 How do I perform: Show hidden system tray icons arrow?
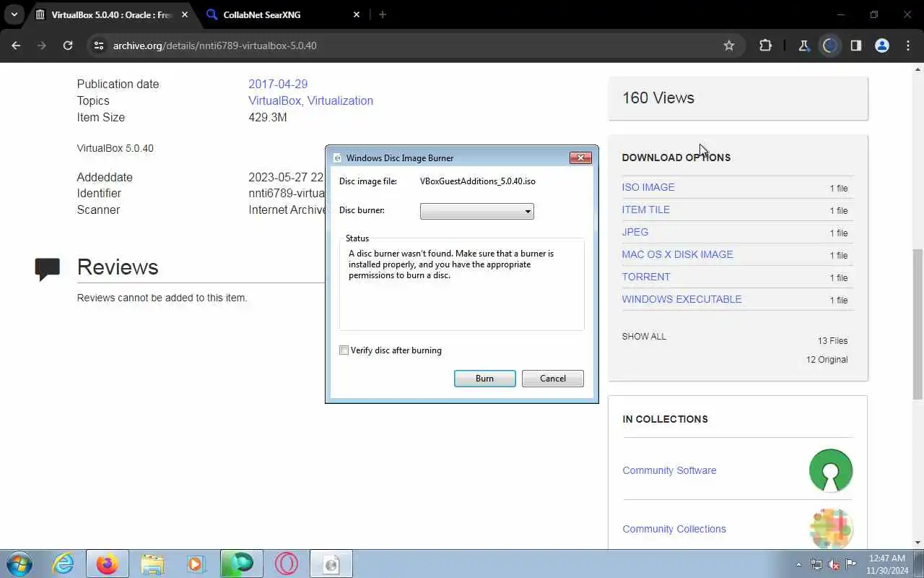pyautogui.click(x=798, y=564)
